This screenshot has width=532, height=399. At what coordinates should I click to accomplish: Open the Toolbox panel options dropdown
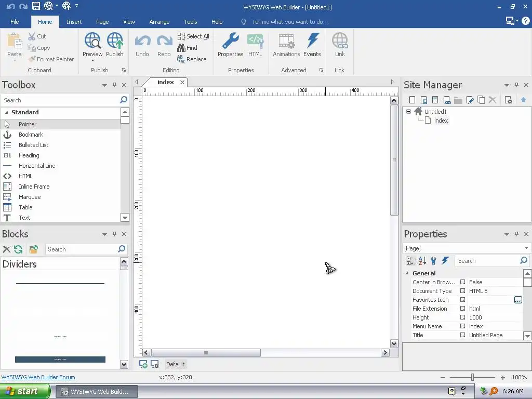pyautogui.click(x=104, y=85)
